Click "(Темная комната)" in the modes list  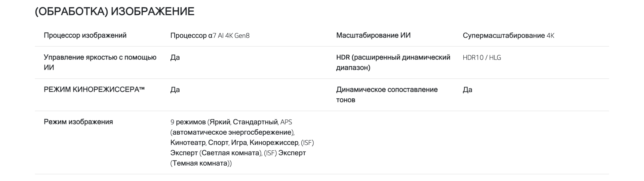(200, 163)
